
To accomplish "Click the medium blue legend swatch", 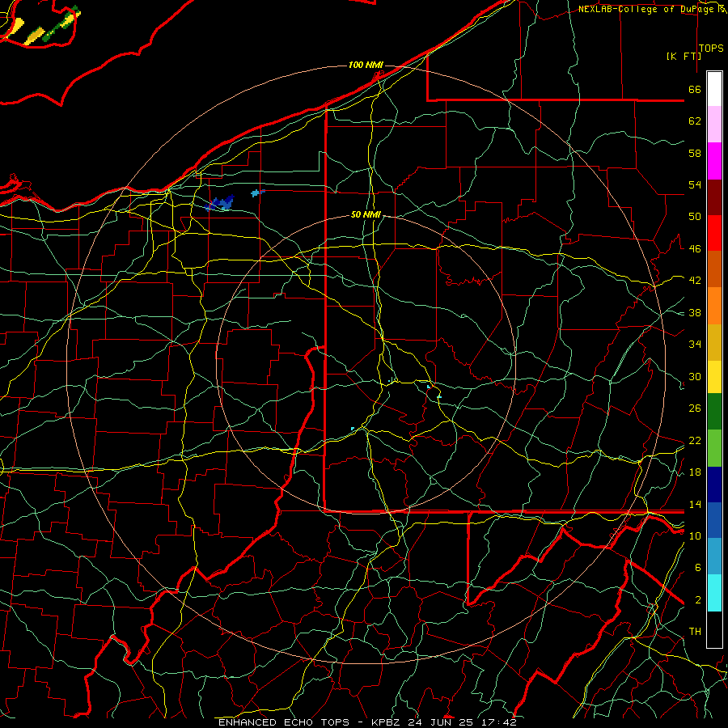I will tap(714, 520).
